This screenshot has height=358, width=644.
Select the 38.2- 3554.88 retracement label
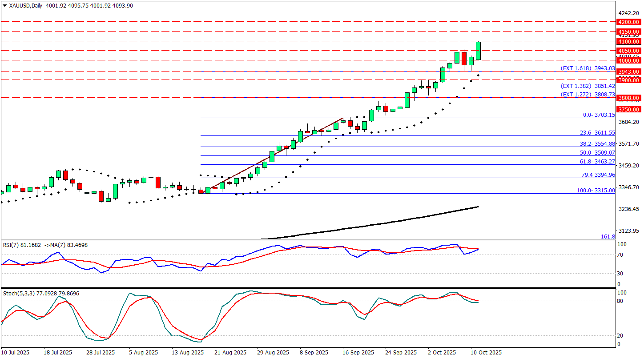pos(597,144)
